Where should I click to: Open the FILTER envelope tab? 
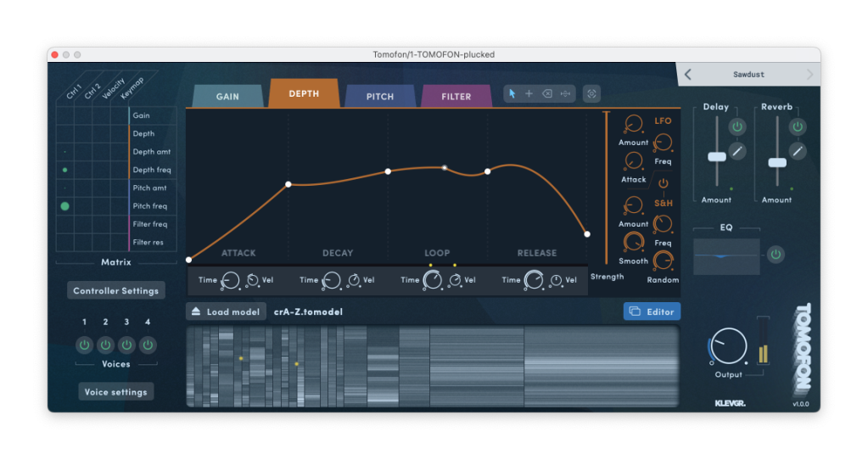pos(456,97)
